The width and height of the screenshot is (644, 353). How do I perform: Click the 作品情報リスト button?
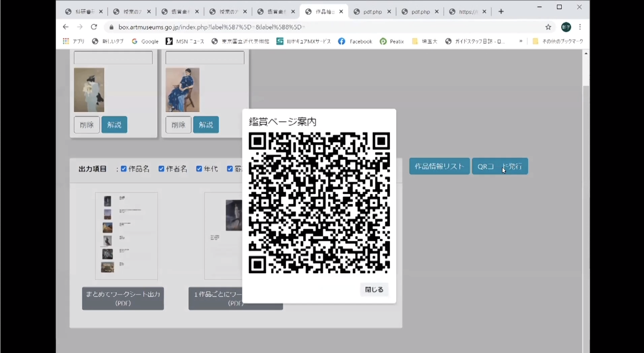[x=439, y=166]
